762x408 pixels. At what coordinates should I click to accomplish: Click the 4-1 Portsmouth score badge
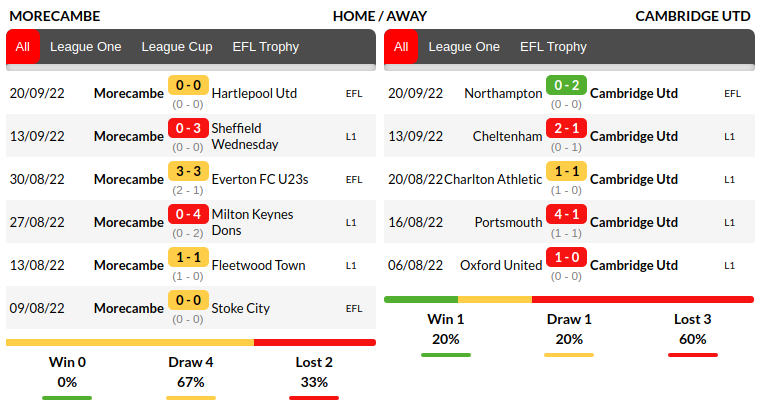[x=566, y=215]
